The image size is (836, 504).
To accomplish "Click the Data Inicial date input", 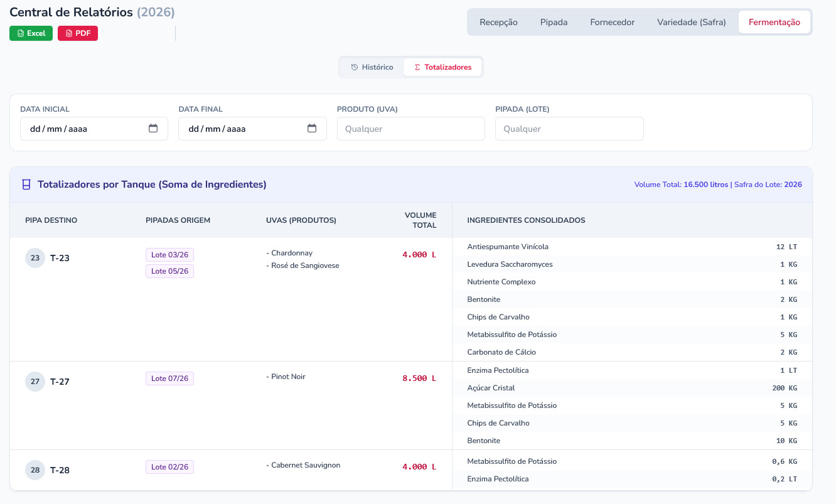I will pos(82,129).
